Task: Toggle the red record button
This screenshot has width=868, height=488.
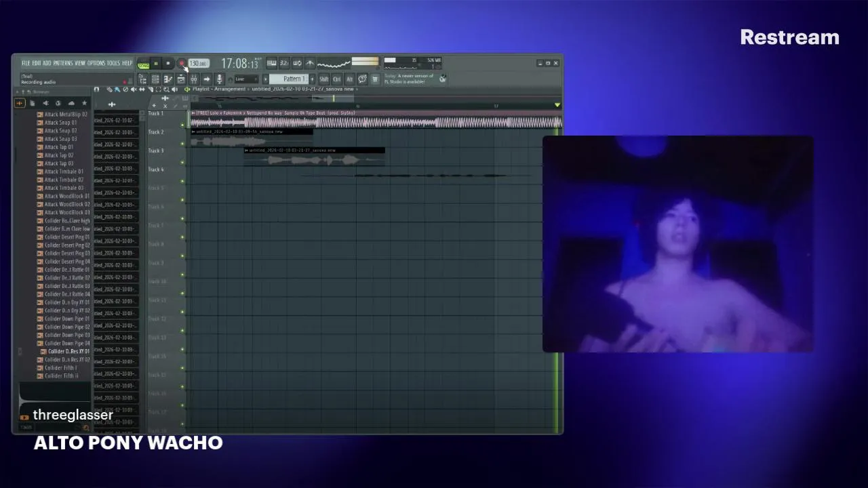Action: [182, 64]
